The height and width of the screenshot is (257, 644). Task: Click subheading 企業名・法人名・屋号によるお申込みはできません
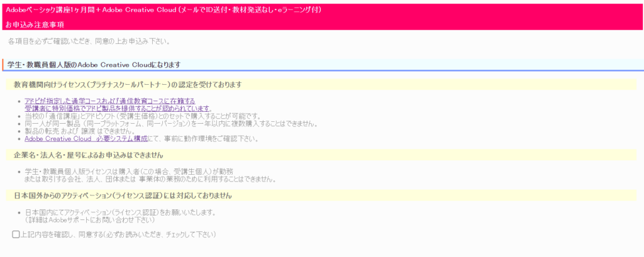(88, 156)
